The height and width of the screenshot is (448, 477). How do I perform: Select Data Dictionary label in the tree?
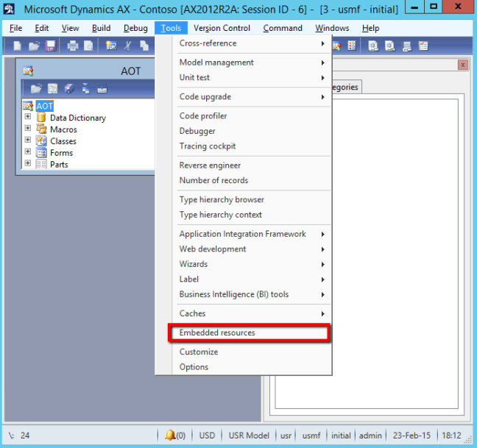click(78, 118)
